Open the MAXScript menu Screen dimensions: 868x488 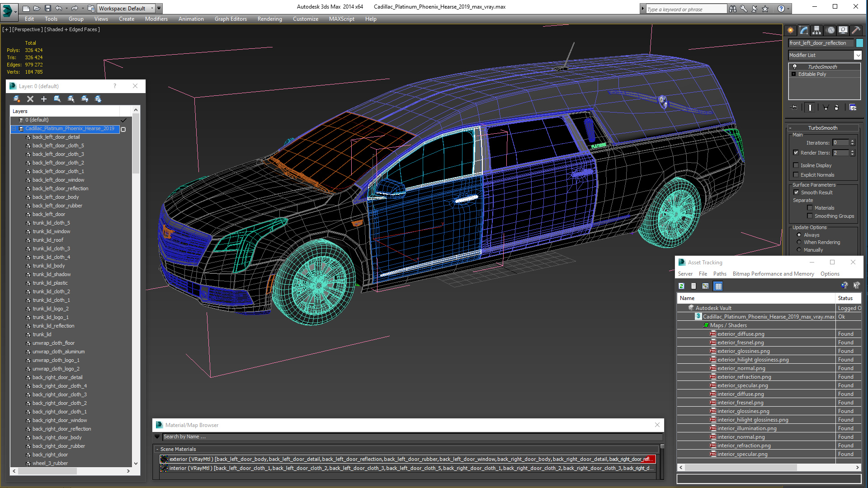tap(342, 19)
